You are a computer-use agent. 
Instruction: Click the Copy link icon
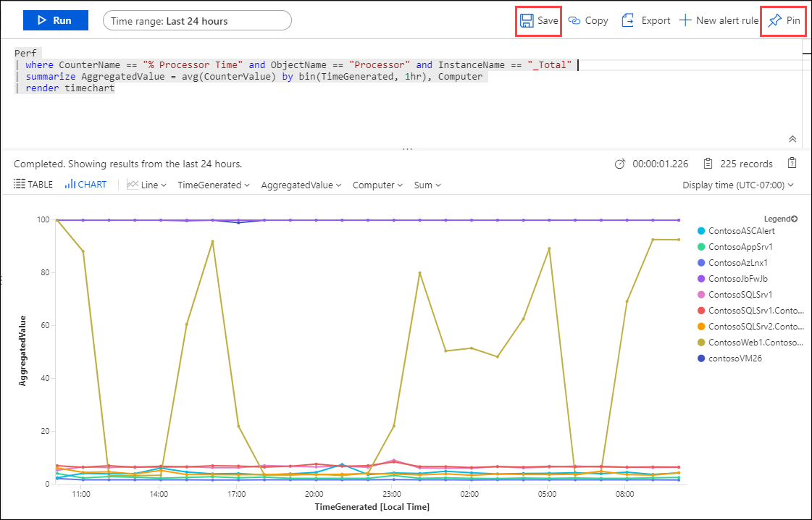point(574,21)
